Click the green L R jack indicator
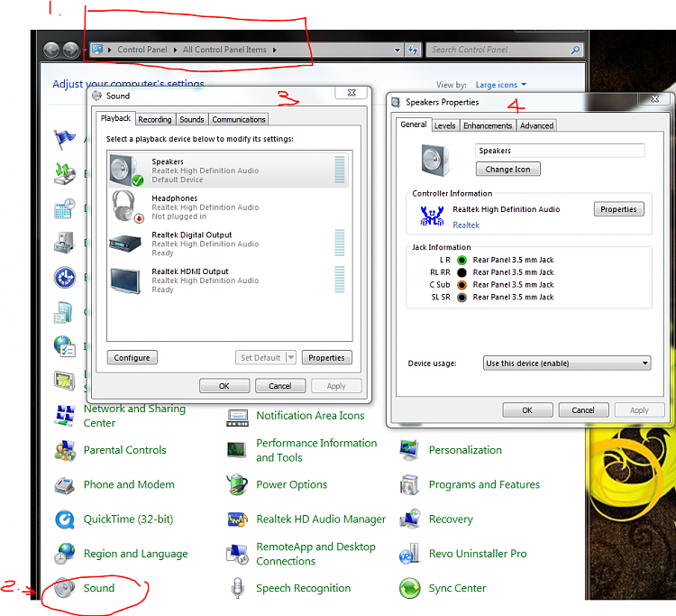Image resolution: width=676 pixels, height=616 pixels. pos(461,260)
